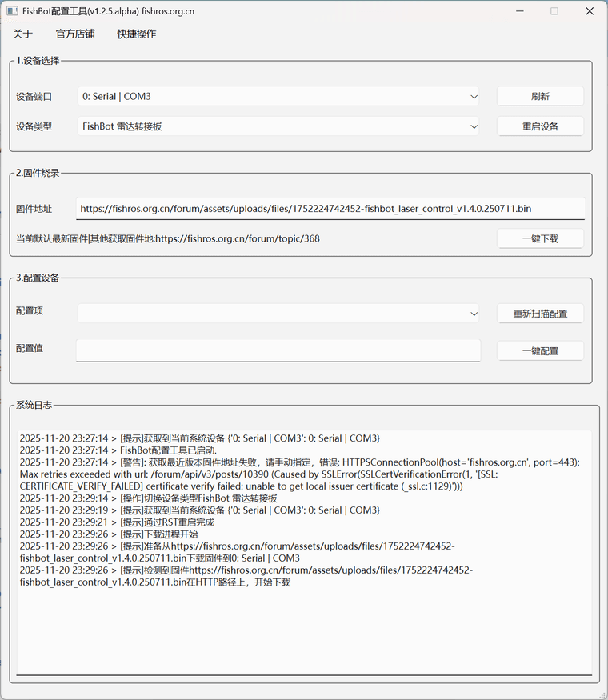
Task: Click the 配置项 label
Action: tap(30, 310)
